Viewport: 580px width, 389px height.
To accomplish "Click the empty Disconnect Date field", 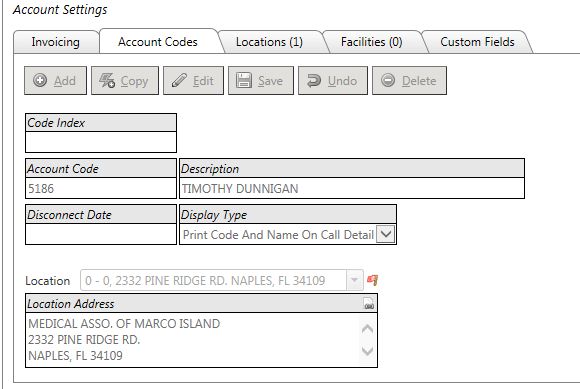I will [101, 234].
